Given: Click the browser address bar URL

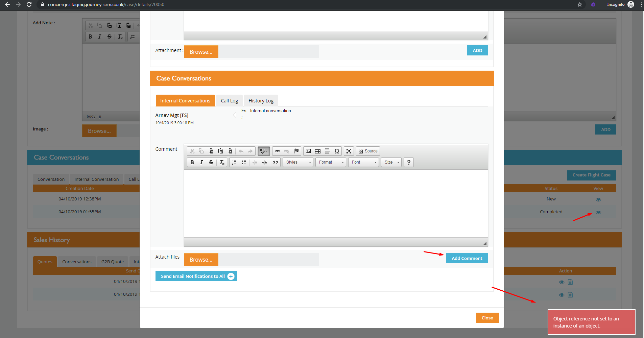Looking at the screenshot, I should (106, 4).
